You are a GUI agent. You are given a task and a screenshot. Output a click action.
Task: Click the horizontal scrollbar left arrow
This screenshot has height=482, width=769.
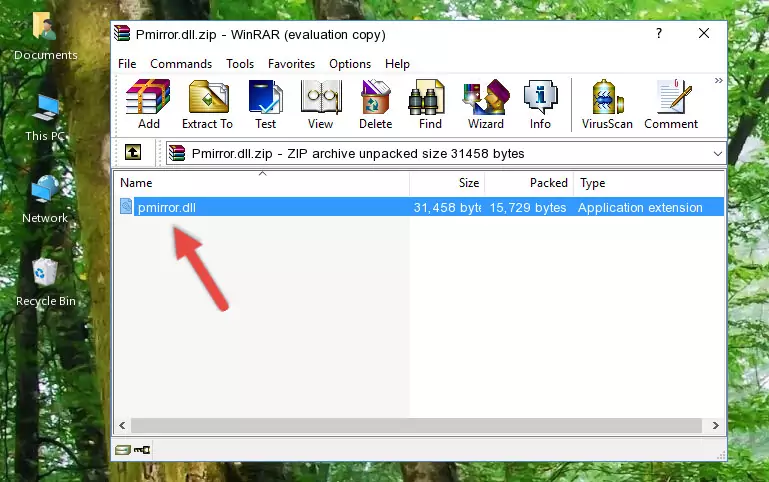point(123,426)
